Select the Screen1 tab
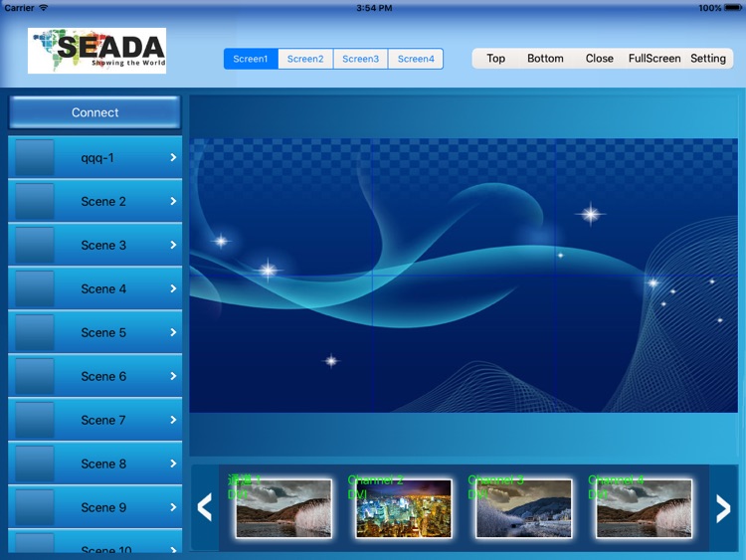746x560 pixels. click(251, 59)
